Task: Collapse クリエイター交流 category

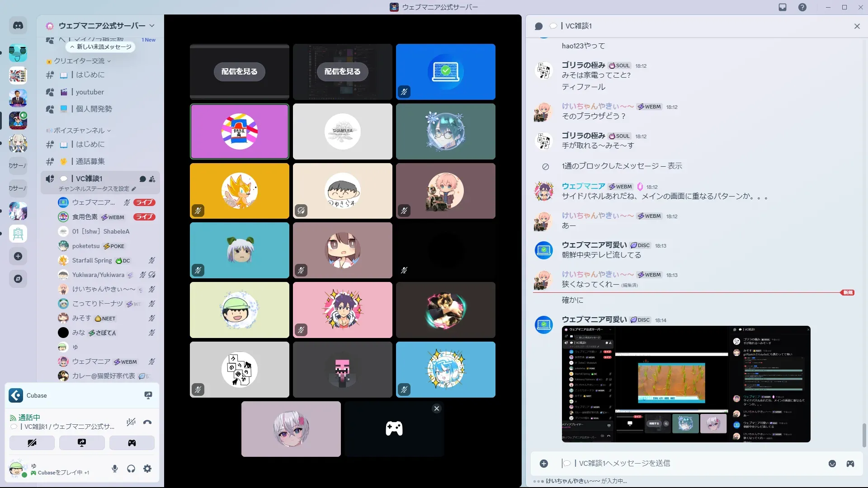Action: pyautogui.click(x=79, y=61)
